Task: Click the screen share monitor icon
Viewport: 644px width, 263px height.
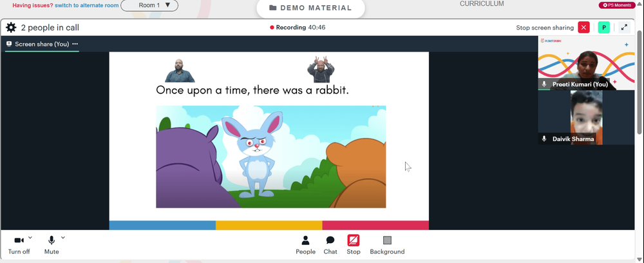Action: coord(9,44)
